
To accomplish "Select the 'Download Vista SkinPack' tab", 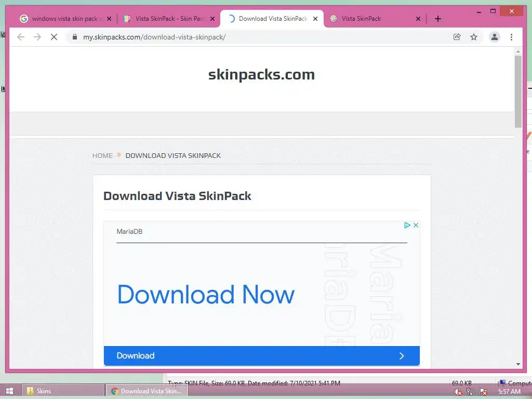I will point(271,19).
